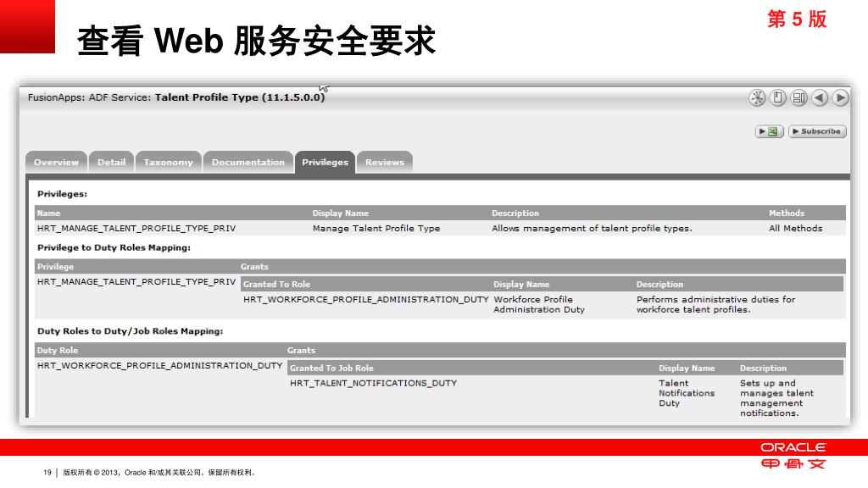The image size is (868, 488).
Task: Click the Privilege column header in the mapping table
Action: tap(55, 267)
